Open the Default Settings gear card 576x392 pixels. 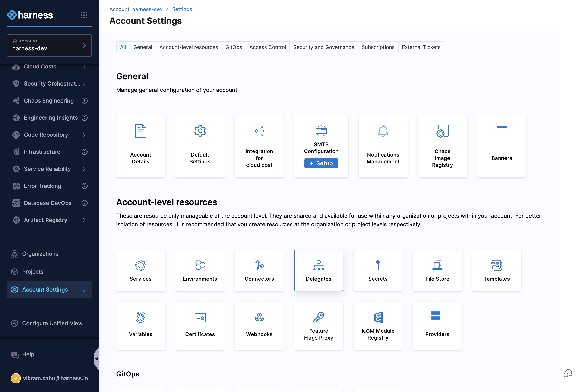tap(200, 146)
